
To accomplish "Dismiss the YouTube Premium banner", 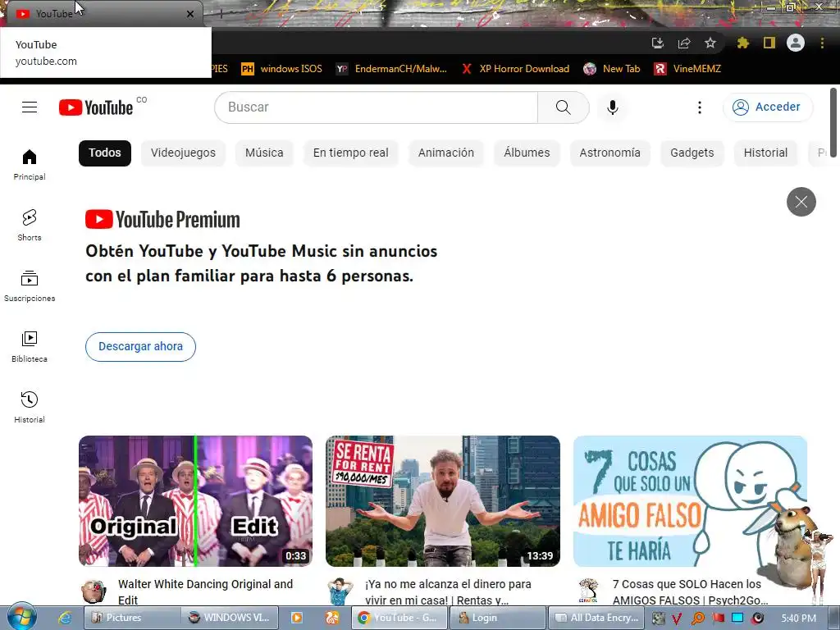I will point(801,202).
